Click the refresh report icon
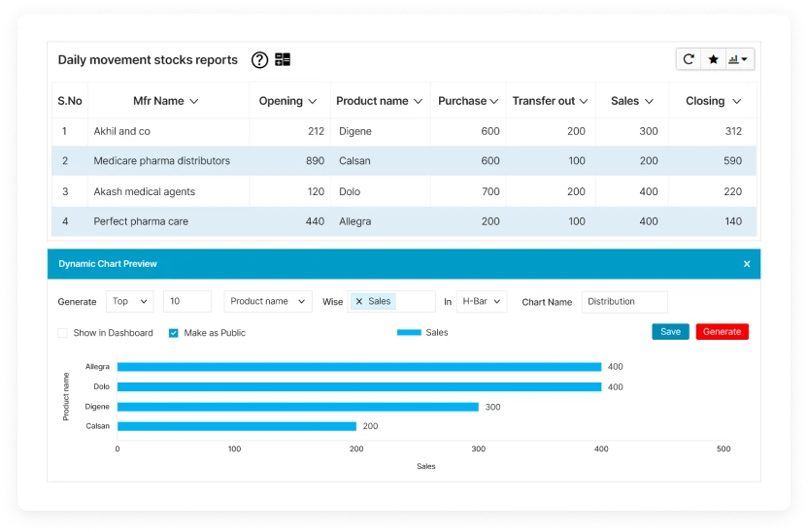Image resolution: width=808 pixels, height=532 pixels. pyautogui.click(x=689, y=59)
